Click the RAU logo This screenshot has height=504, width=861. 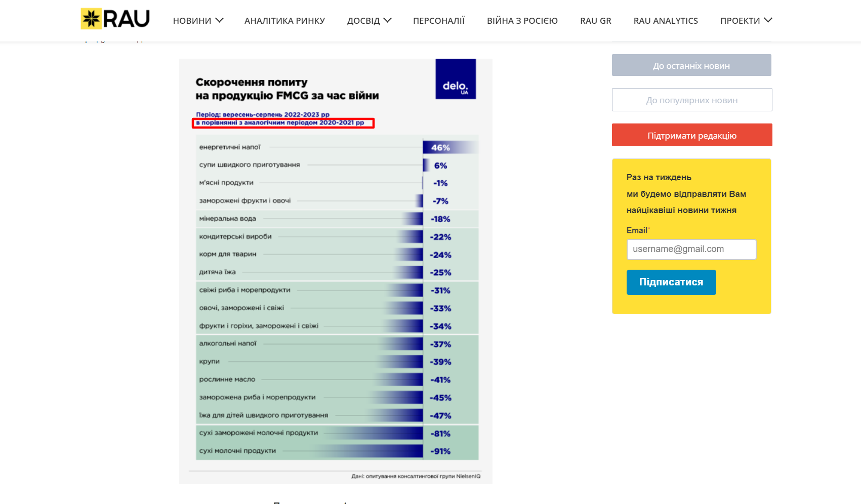point(115,19)
